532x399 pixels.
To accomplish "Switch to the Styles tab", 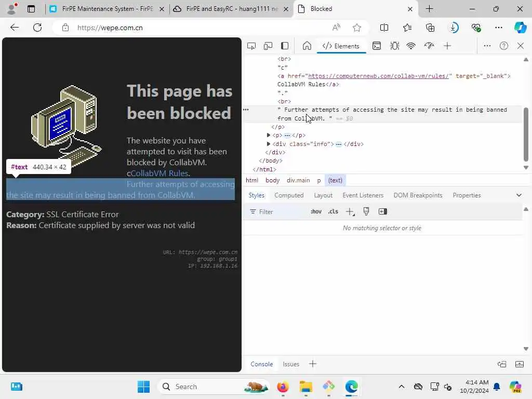I will click(257, 195).
